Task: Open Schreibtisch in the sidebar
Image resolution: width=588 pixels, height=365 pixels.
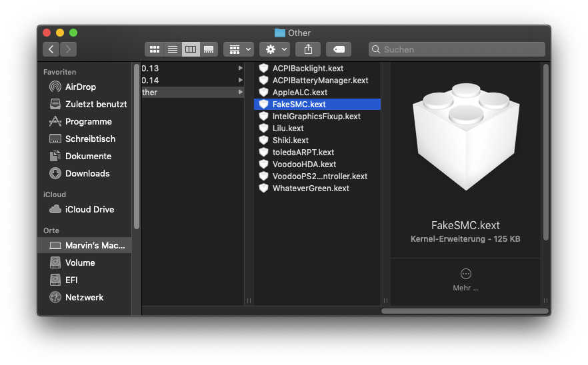Action: tap(85, 139)
